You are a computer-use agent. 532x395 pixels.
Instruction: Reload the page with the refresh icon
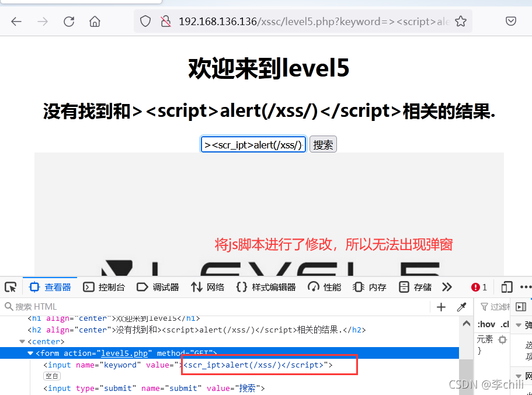click(69, 22)
